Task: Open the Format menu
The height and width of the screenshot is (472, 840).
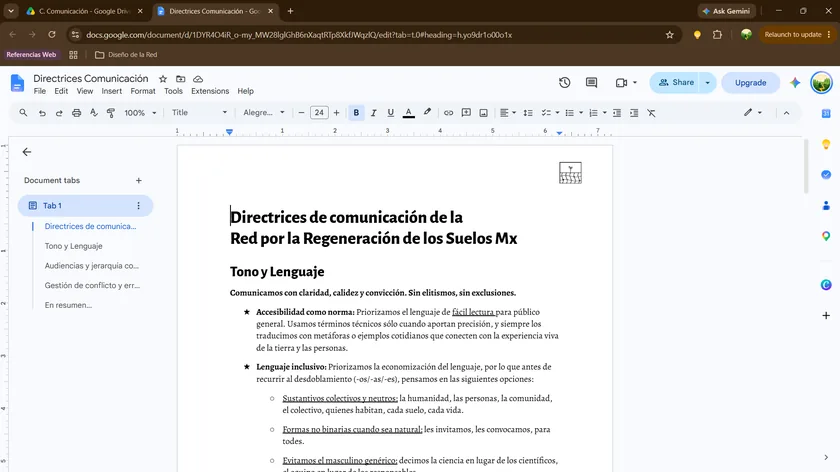Action: pos(143,91)
